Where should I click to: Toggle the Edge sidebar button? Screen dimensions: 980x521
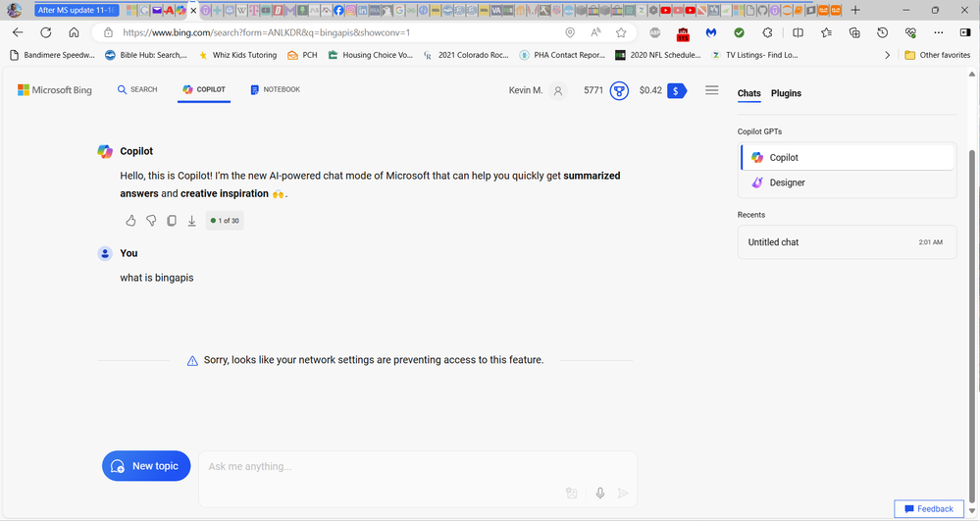pyautogui.click(x=965, y=32)
